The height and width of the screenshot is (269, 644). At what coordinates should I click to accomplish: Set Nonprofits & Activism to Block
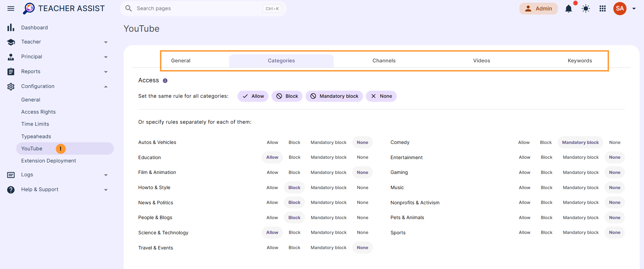[547, 203]
